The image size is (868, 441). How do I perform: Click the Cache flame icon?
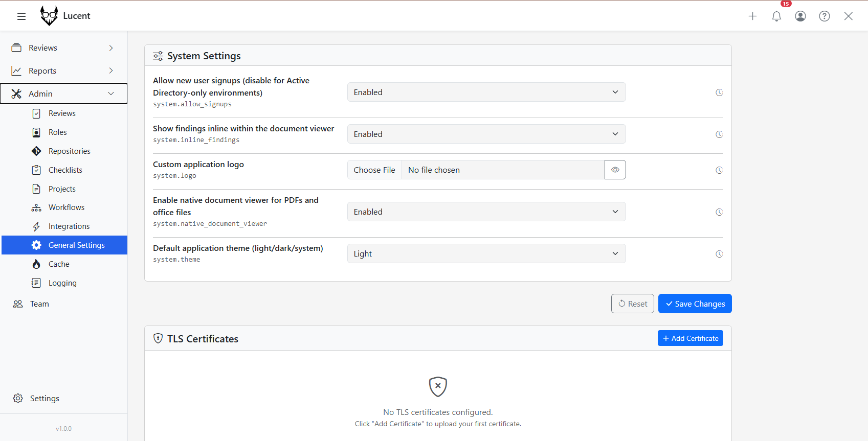pos(36,264)
